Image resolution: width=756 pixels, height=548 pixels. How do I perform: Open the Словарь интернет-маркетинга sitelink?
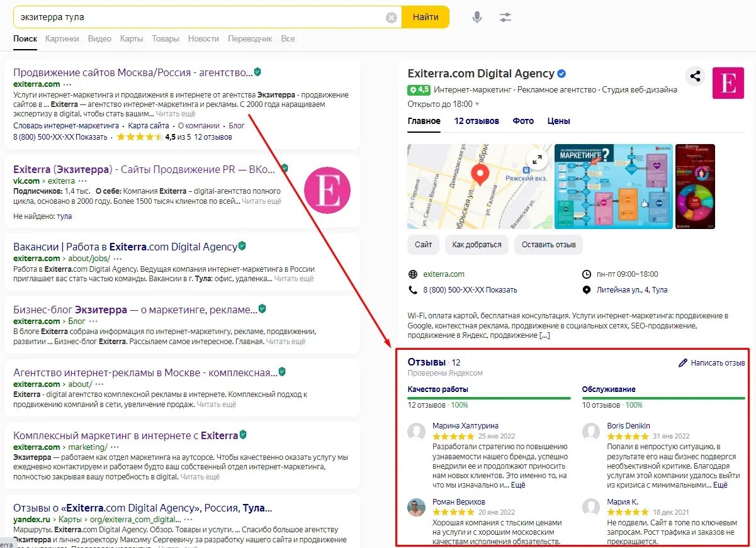66,126
